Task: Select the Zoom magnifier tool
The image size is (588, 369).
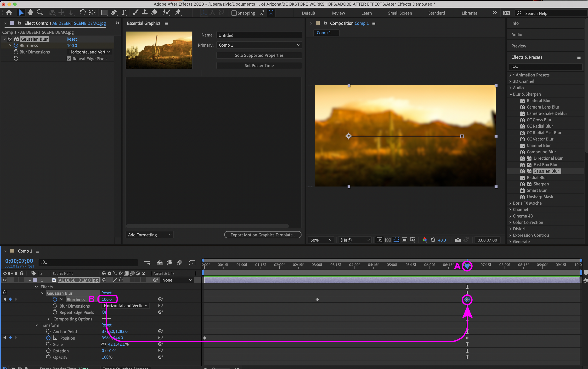Action: [40, 13]
